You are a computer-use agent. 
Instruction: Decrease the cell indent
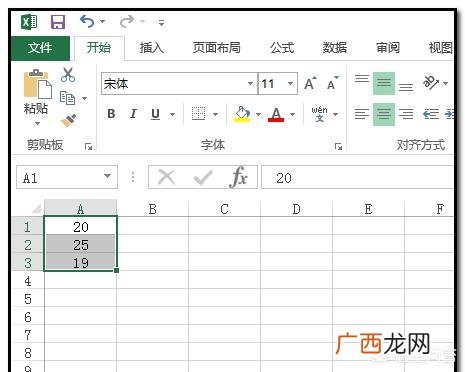pos(431,114)
